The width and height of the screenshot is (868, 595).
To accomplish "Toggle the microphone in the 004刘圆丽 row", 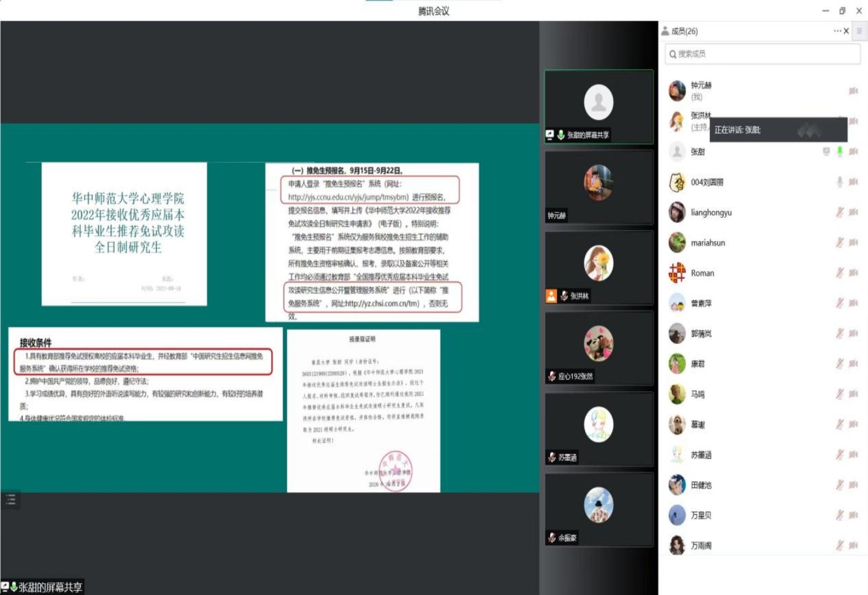I will [x=840, y=181].
